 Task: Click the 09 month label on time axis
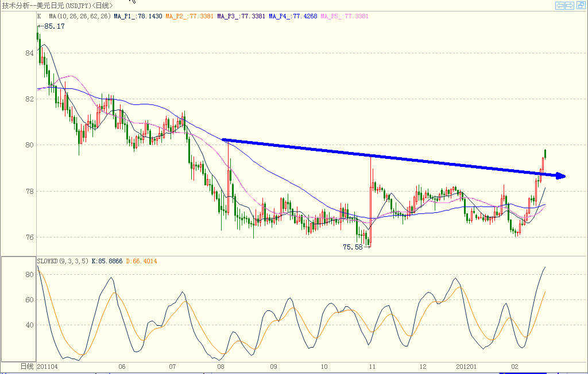tap(273, 367)
